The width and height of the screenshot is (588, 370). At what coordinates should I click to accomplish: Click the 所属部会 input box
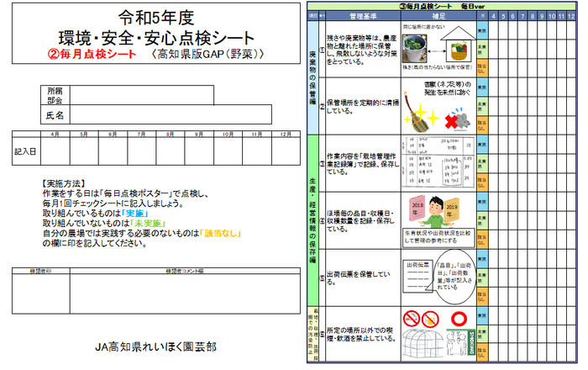pyautogui.click(x=142, y=95)
